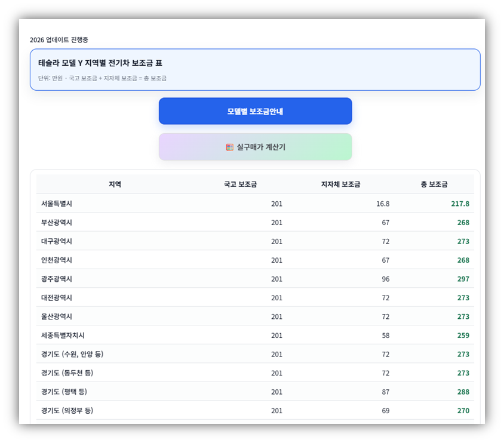Click the 경기도 (수원, 안양 등) row label

coord(72,354)
